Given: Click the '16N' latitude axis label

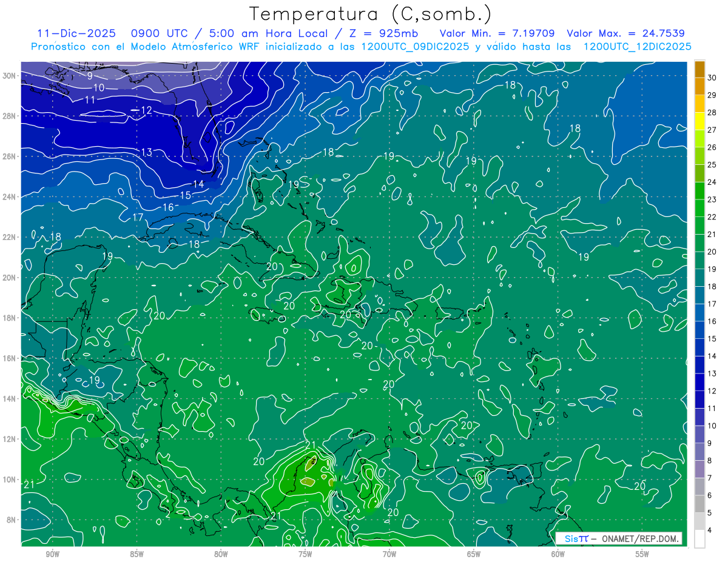Looking at the screenshot, I should coord(10,358).
